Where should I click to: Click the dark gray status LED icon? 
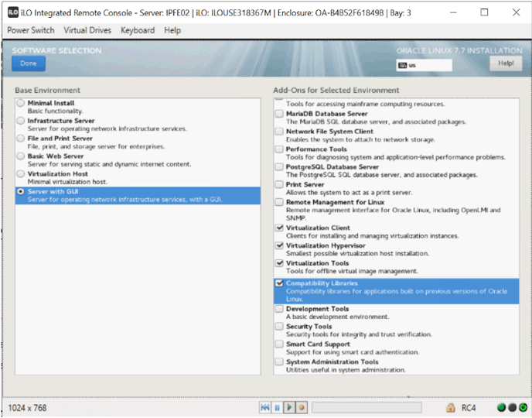point(513,407)
